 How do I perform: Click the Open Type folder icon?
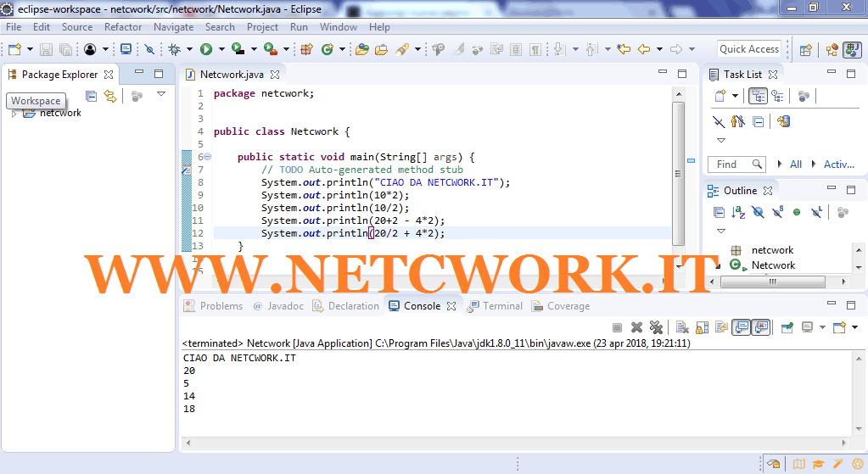(x=362, y=49)
